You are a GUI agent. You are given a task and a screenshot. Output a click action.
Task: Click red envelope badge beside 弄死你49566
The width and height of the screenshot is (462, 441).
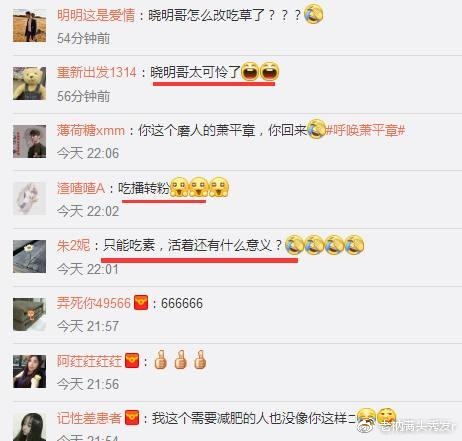141,303
